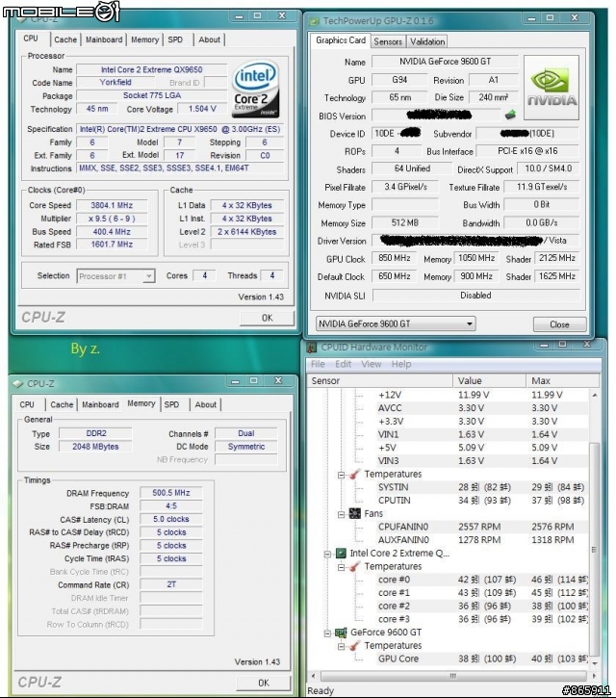616x698 pixels.
Task: Click the NVIDIA SLI field Disabled
Action: pos(475,296)
